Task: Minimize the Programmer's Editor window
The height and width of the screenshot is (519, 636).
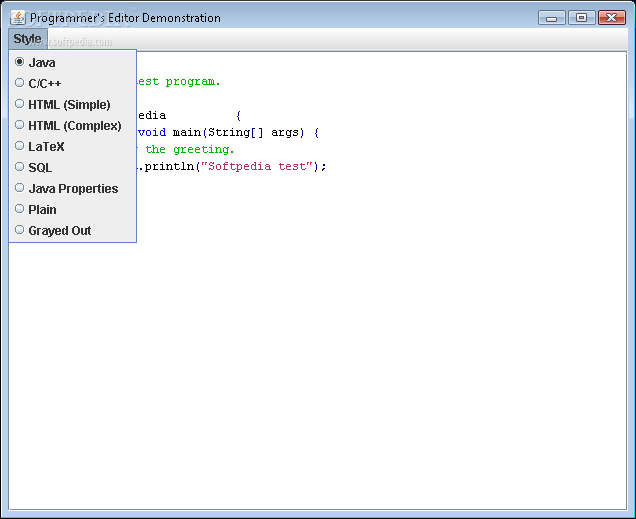Action: tap(552, 18)
